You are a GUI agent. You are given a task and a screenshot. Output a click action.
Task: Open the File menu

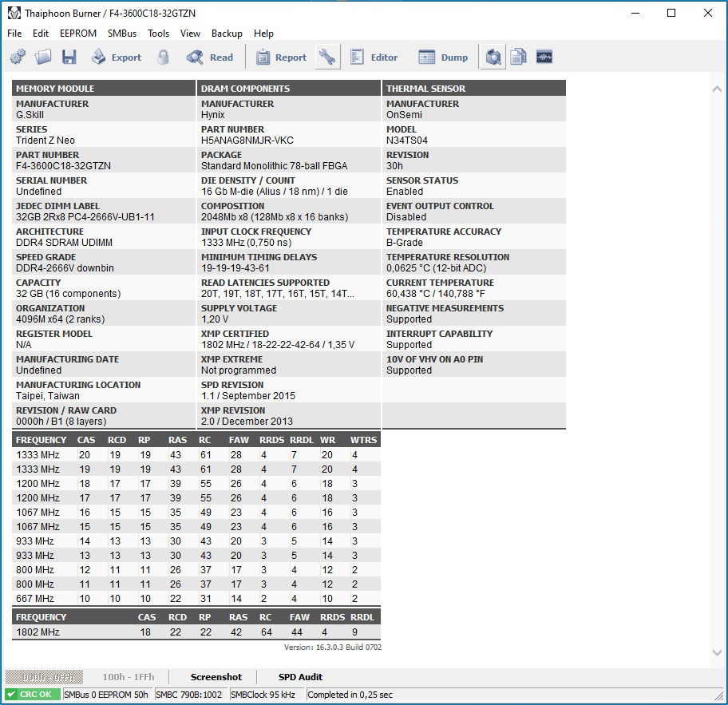click(14, 34)
